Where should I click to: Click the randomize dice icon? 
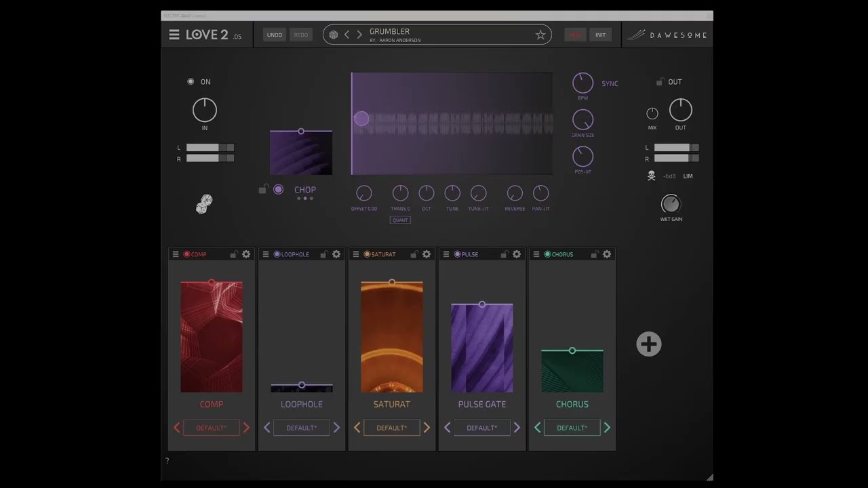click(x=204, y=204)
